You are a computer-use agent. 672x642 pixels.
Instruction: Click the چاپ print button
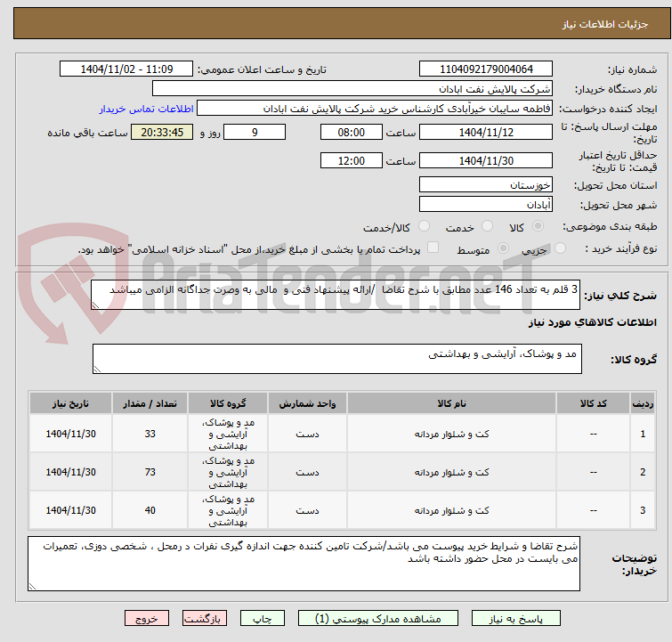click(x=263, y=619)
